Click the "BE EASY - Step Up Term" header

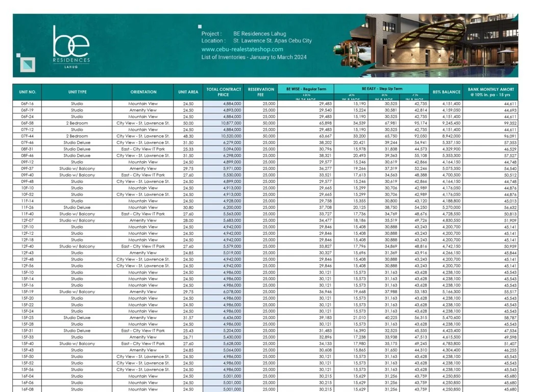(382, 89)
